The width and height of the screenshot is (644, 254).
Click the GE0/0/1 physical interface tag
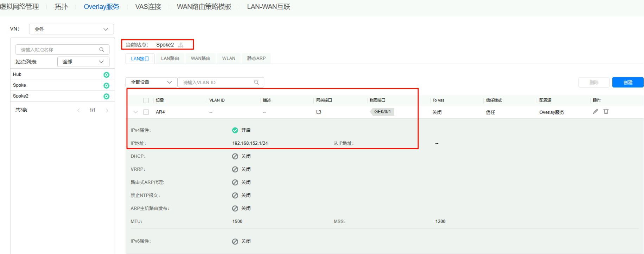point(382,112)
